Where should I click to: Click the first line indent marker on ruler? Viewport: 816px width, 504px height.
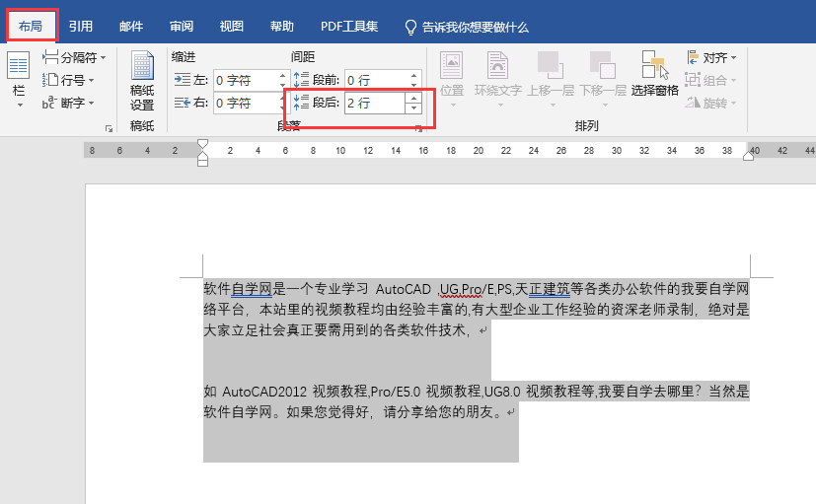(203, 144)
